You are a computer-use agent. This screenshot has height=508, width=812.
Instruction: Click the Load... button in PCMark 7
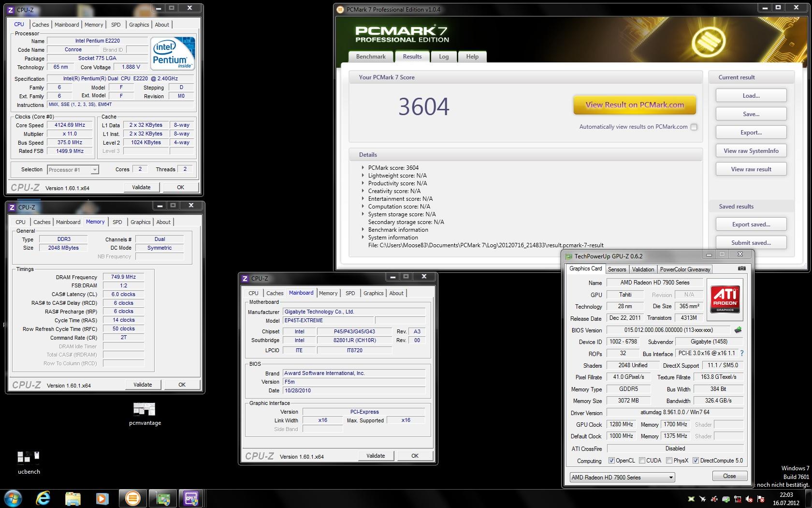[751, 96]
